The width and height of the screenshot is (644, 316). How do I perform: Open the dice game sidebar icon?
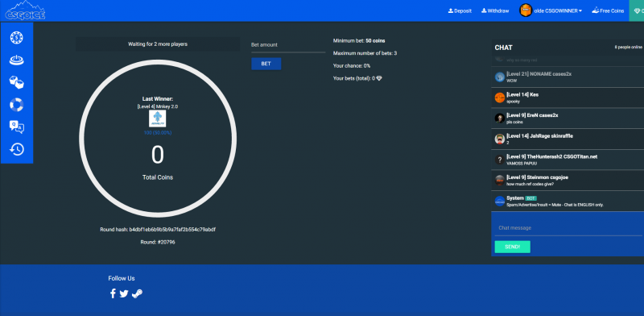coord(16,83)
